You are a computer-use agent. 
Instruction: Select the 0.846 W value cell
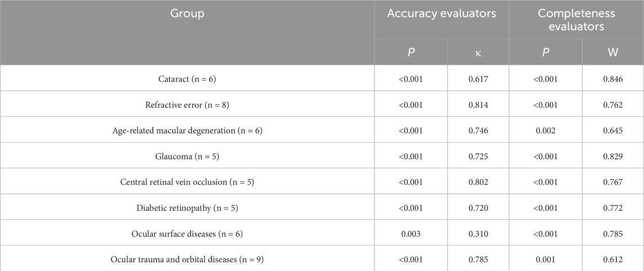pos(611,78)
